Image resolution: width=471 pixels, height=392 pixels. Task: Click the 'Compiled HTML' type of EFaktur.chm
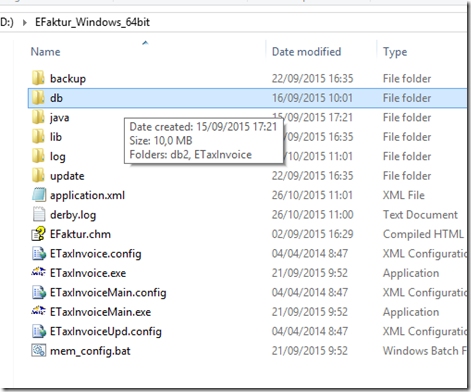(x=423, y=234)
